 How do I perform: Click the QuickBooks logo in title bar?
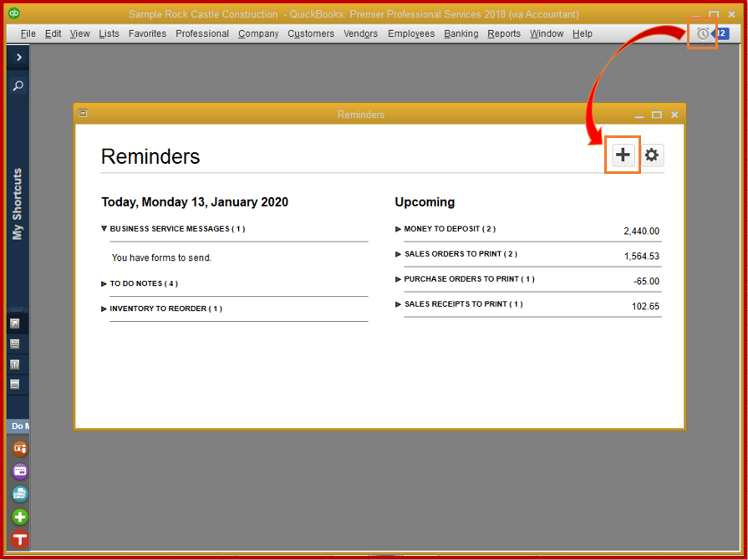pyautogui.click(x=14, y=13)
